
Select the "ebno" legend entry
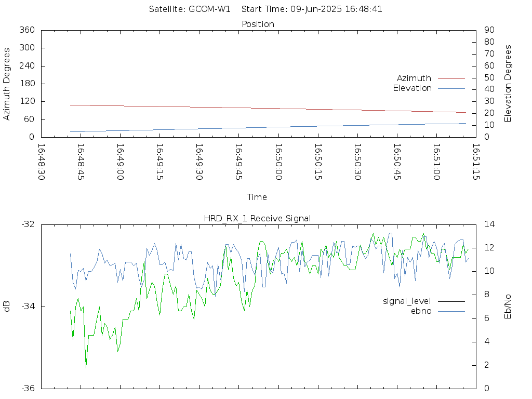tap(421, 311)
